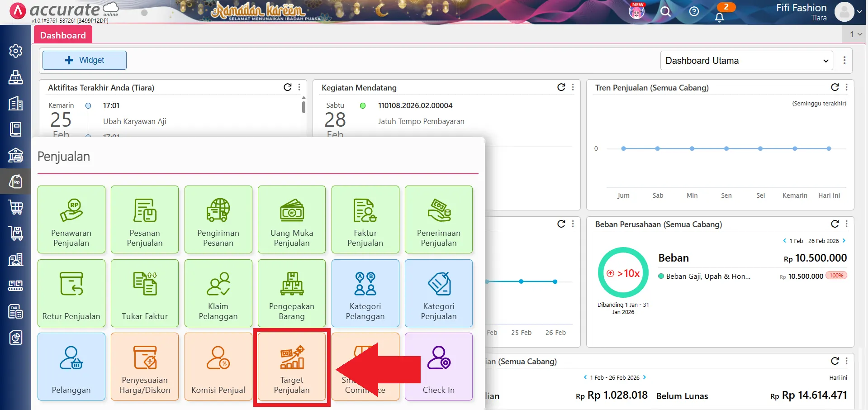Open Faktur Penjualan tile
The height and width of the screenshot is (410, 868).
click(365, 219)
